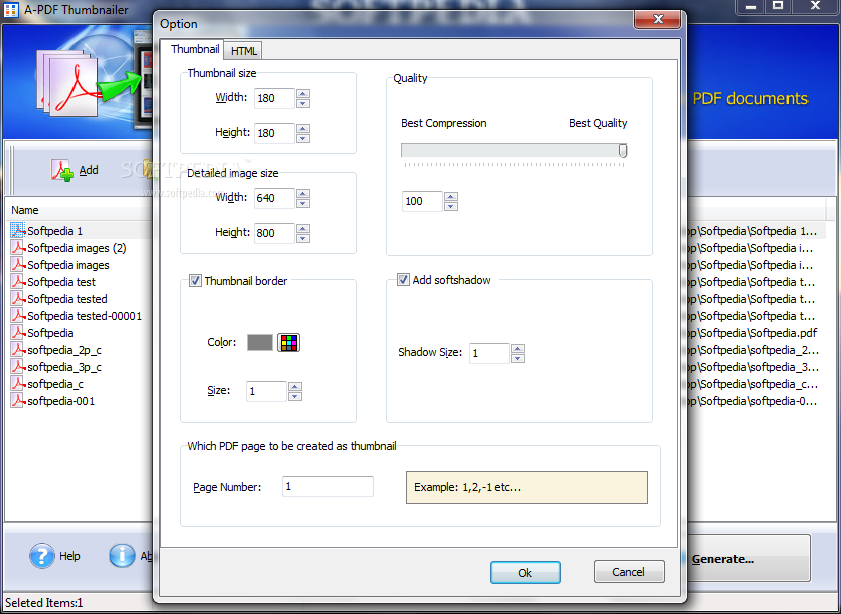
Task: Disable the Add softshadow checkbox
Action: click(403, 279)
